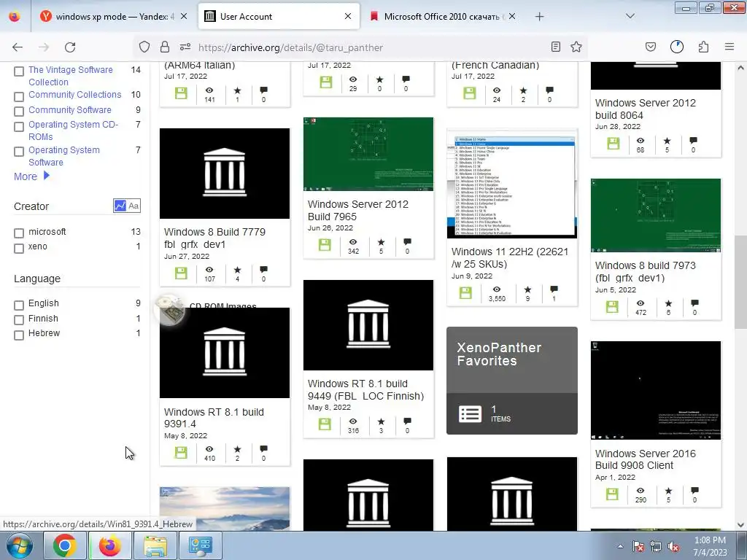Image resolution: width=747 pixels, height=560 pixels.
Task: Go back to the previous page
Action: 18,47
